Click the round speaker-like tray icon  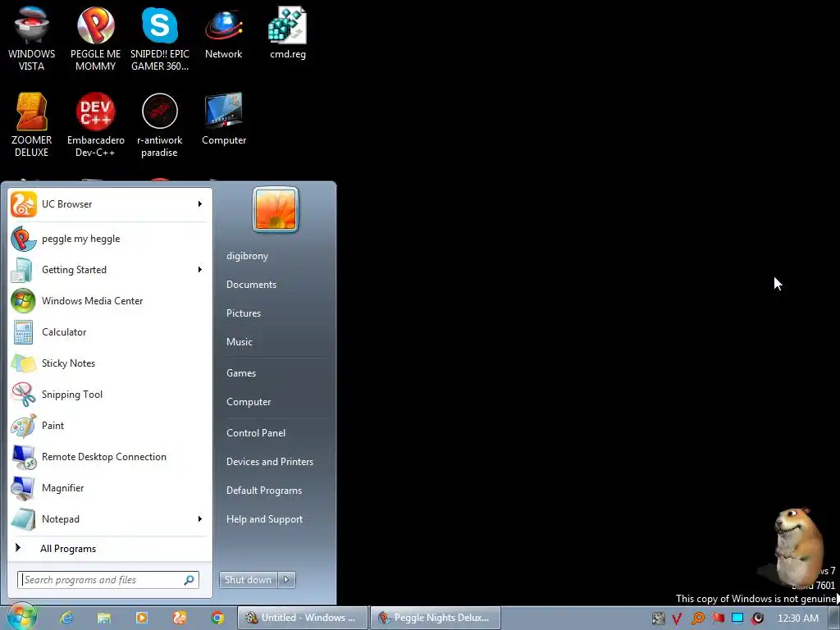(757, 619)
